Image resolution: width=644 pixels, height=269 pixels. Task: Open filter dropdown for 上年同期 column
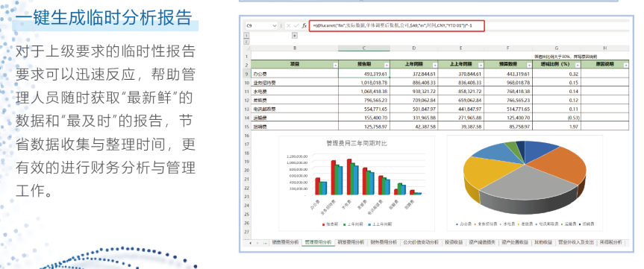[x=434, y=65]
